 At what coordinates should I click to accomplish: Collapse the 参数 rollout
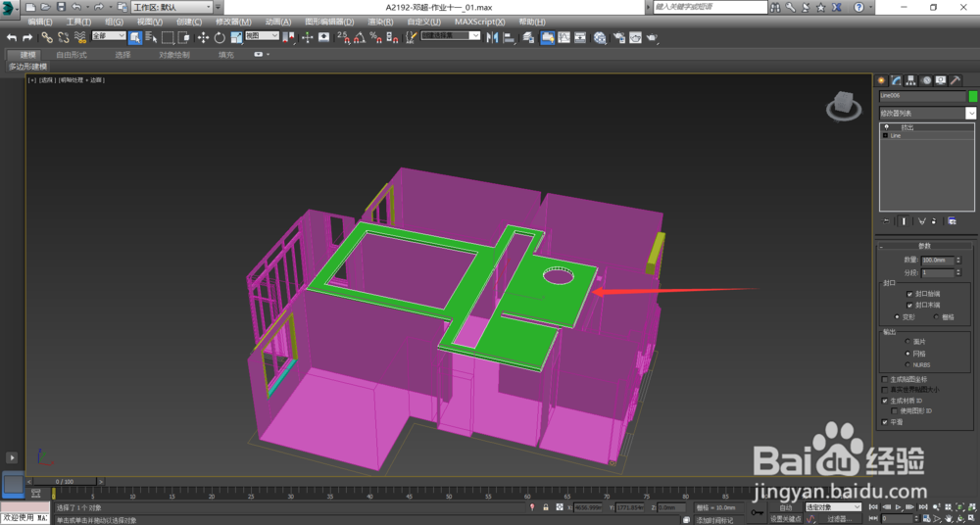coord(925,246)
